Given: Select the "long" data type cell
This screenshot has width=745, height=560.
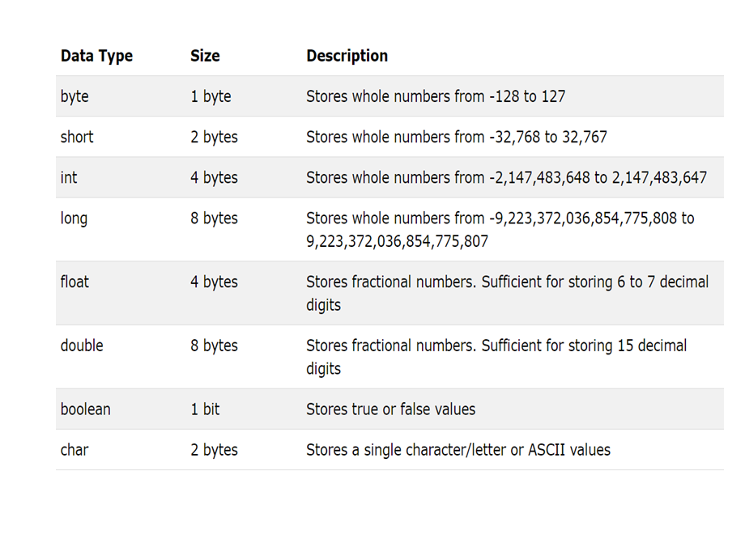Looking at the screenshot, I should (x=74, y=218).
